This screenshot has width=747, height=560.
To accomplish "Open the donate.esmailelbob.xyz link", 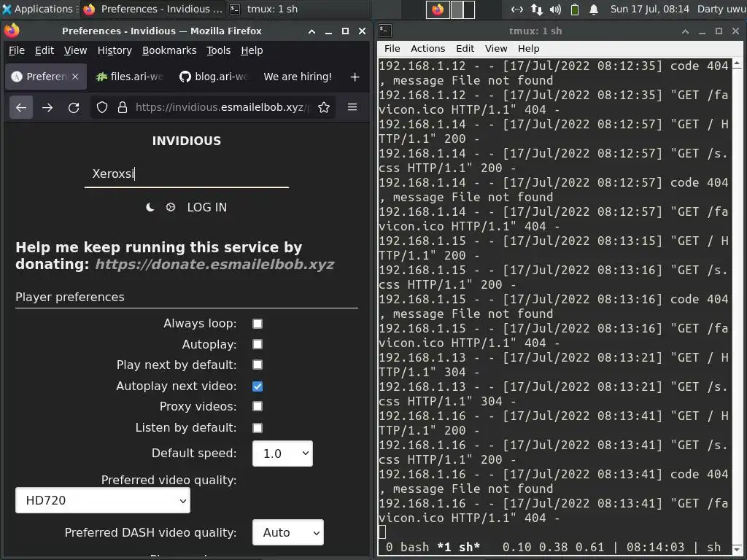I will pyautogui.click(x=214, y=264).
